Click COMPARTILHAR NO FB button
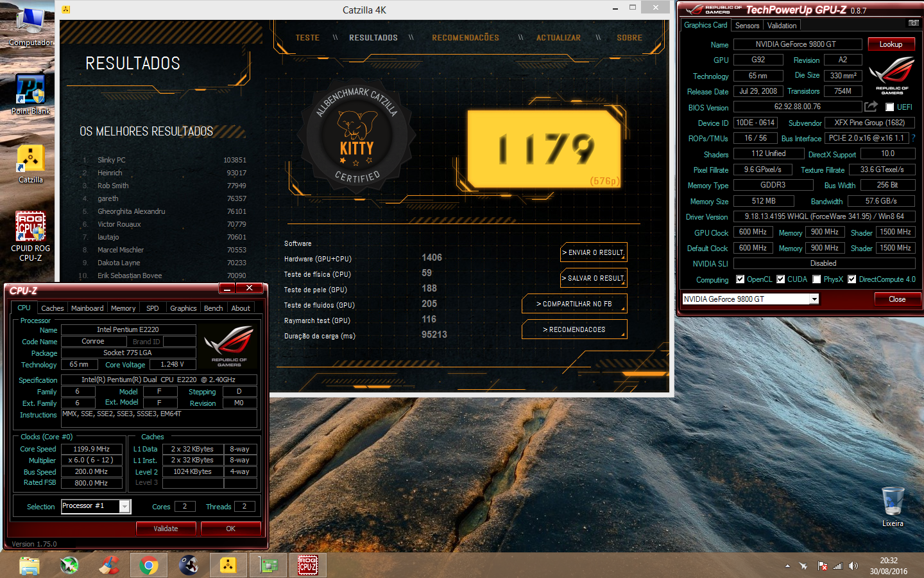Screen dimensions: 924x578 coord(574,304)
